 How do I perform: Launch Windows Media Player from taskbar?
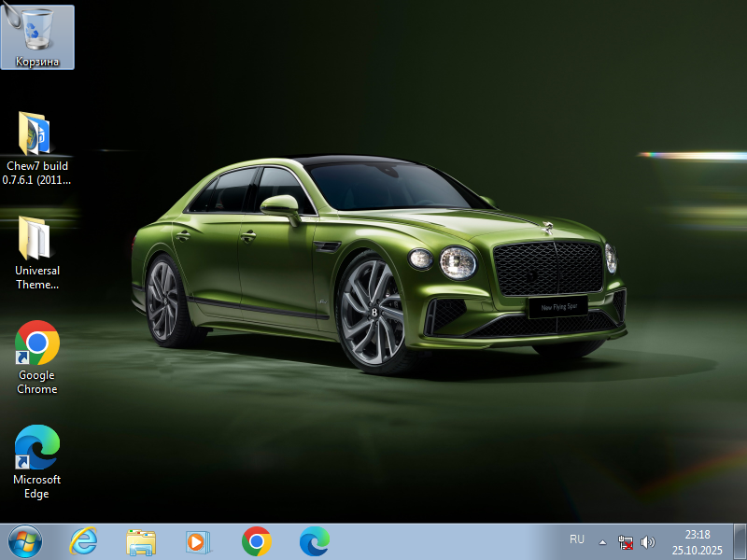(x=198, y=541)
